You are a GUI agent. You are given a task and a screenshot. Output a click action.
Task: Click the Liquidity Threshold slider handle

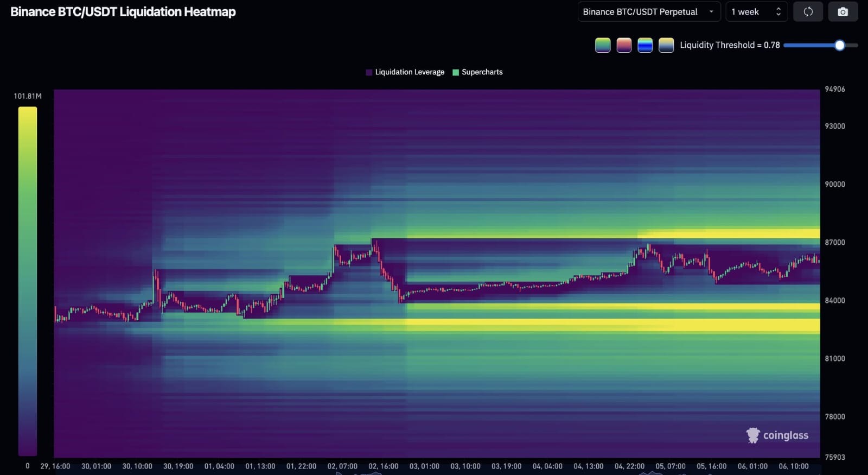tap(839, 46)
